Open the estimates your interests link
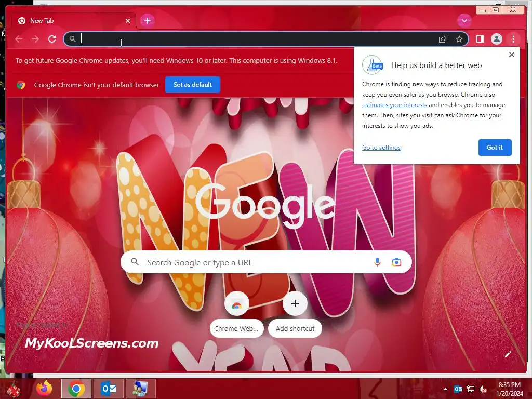This screenshot has height=399, width=532. (x=394, y=105)
